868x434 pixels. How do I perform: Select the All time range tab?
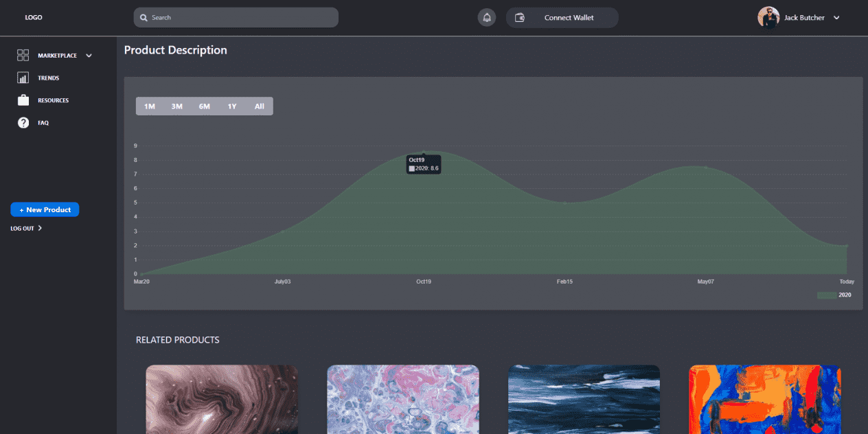pos(260,106)
